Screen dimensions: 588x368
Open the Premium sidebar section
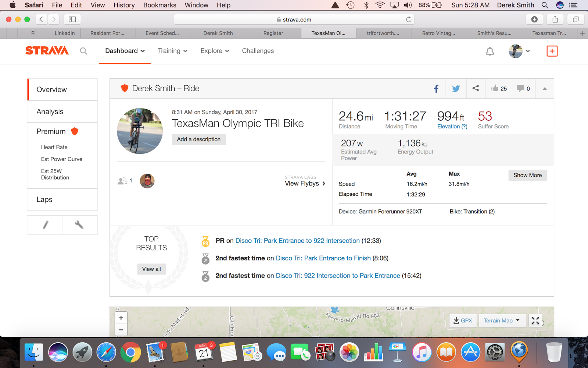point(58,131)
